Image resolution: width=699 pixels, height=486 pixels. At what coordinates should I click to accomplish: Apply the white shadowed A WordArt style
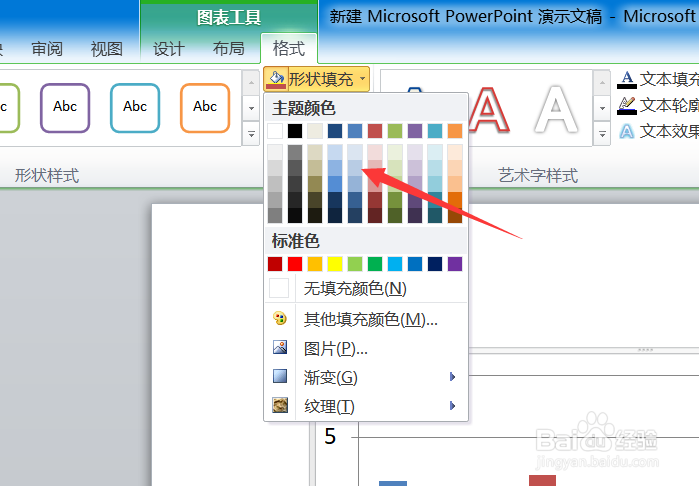pyautogui.click(x=556, y=109)
